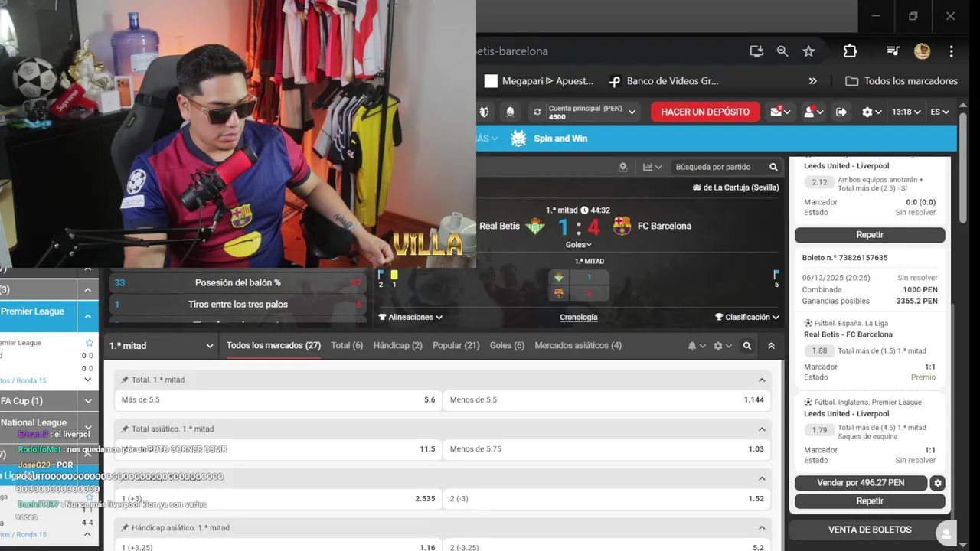Open the site settings gear dropdown

[x=871, y=112]
